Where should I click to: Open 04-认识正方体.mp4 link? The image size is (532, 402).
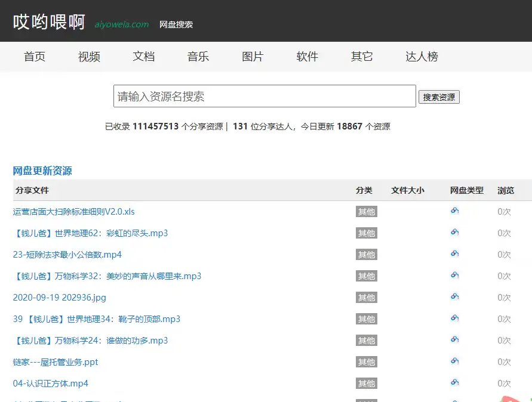(51, 384)
